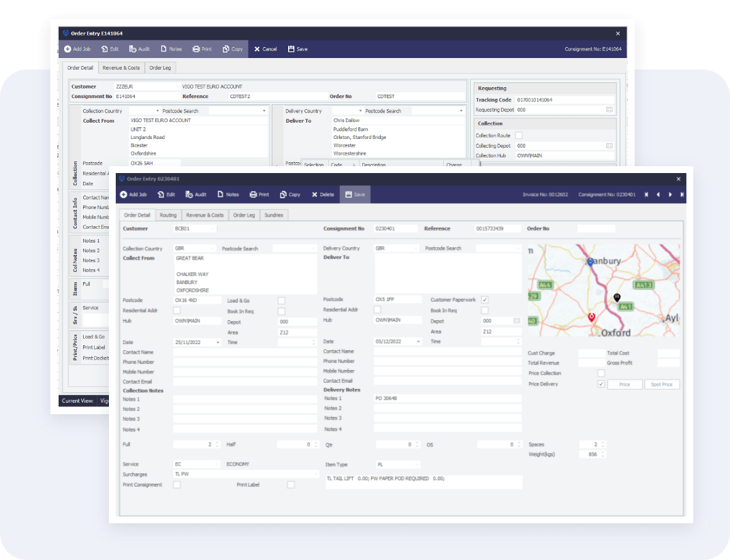Open the Sundries tab
This screenshot has width=730, height=560.
(x=274, y=215)
